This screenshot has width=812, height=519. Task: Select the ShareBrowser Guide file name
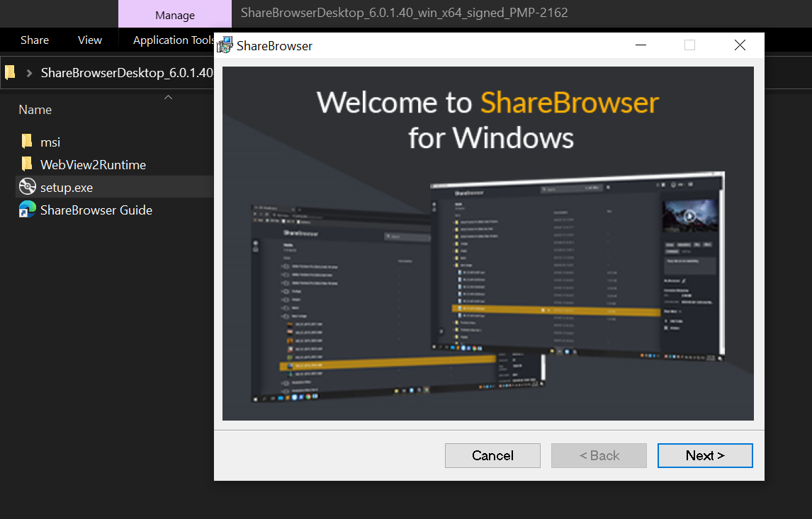tap(96, 210)
